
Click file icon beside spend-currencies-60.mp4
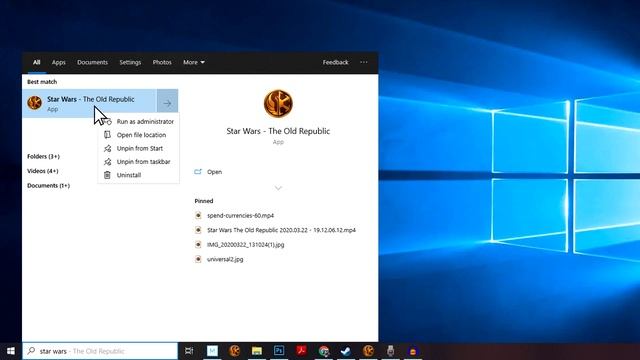[198, 216]
